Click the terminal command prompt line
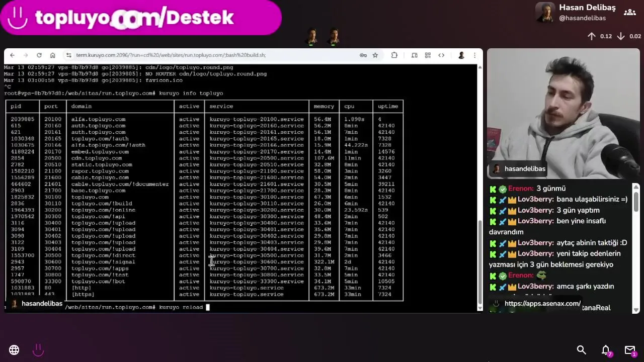The height and width of the screenshot is (362, 644). 136,307
